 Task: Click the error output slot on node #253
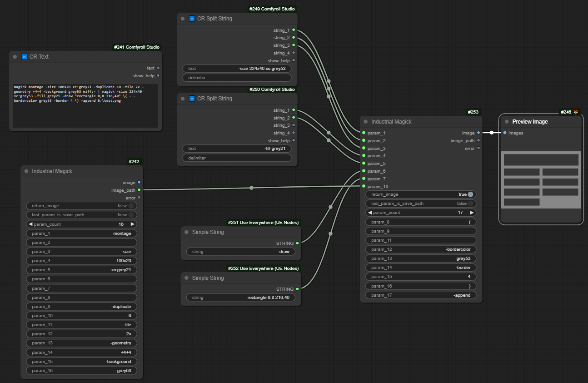[x=478, y=149]
